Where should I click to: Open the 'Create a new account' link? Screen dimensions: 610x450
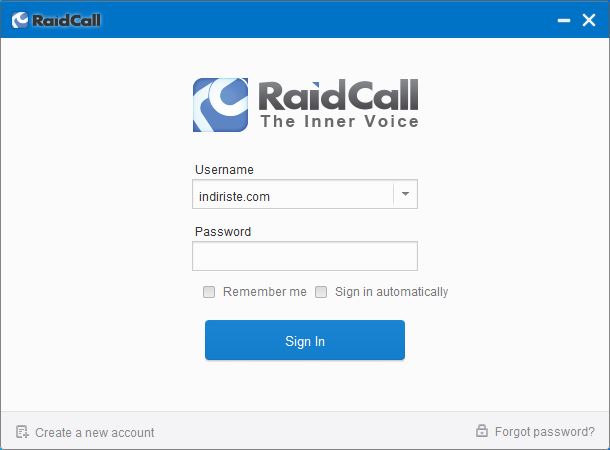coord(95,432)
